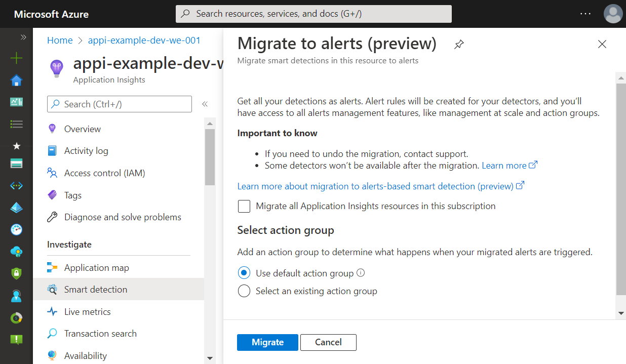Open the All services list icon

[x=16, y=124]
